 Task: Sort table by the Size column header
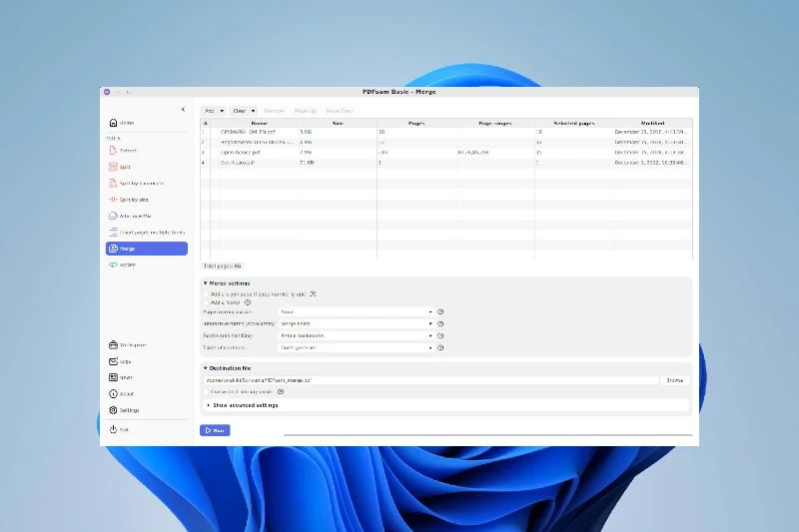338,123
